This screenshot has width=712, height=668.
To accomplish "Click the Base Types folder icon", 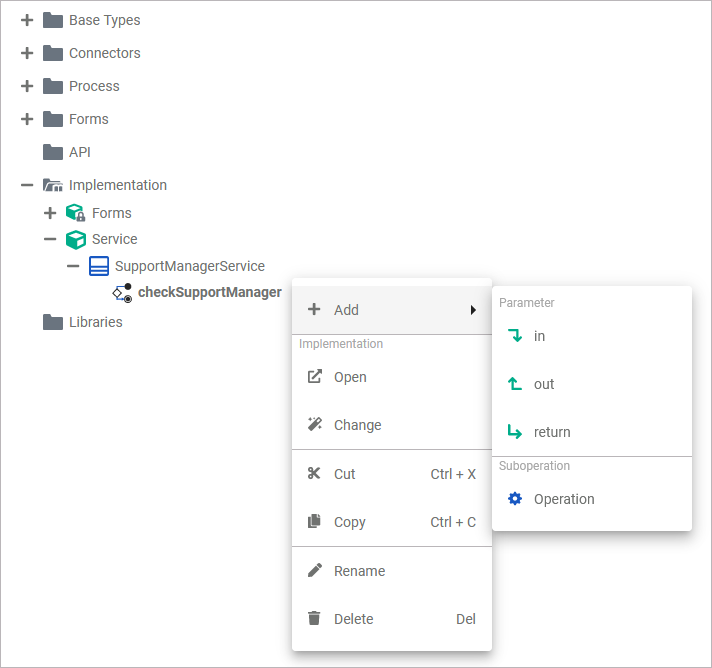I will [x=53, y=20].
